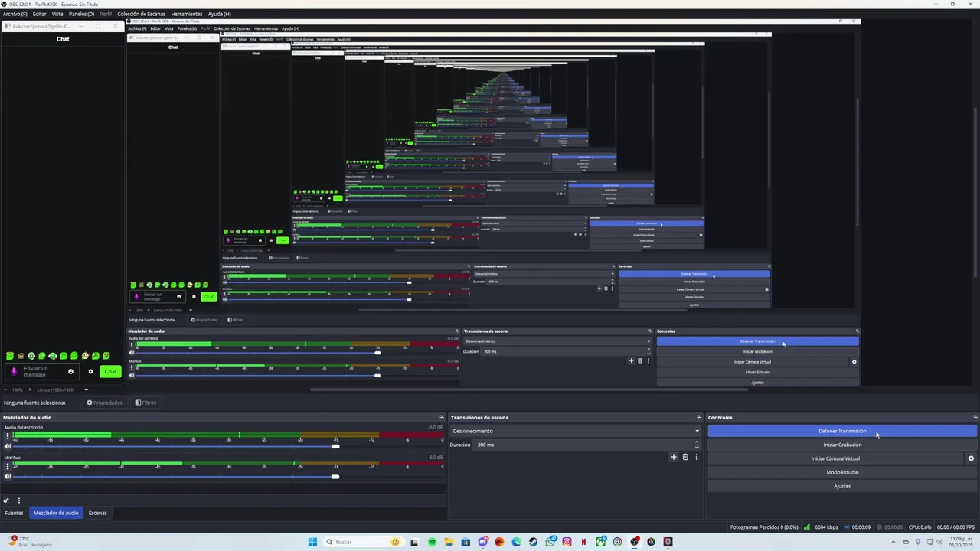Open the Perfil menu
Screen dimensions: 980x551
(x=106, y=14)
